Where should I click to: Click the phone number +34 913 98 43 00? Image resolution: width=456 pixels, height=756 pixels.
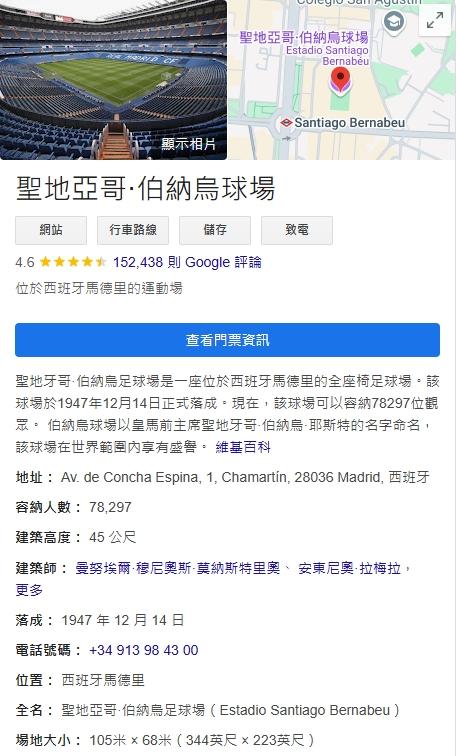click(144, 650)
